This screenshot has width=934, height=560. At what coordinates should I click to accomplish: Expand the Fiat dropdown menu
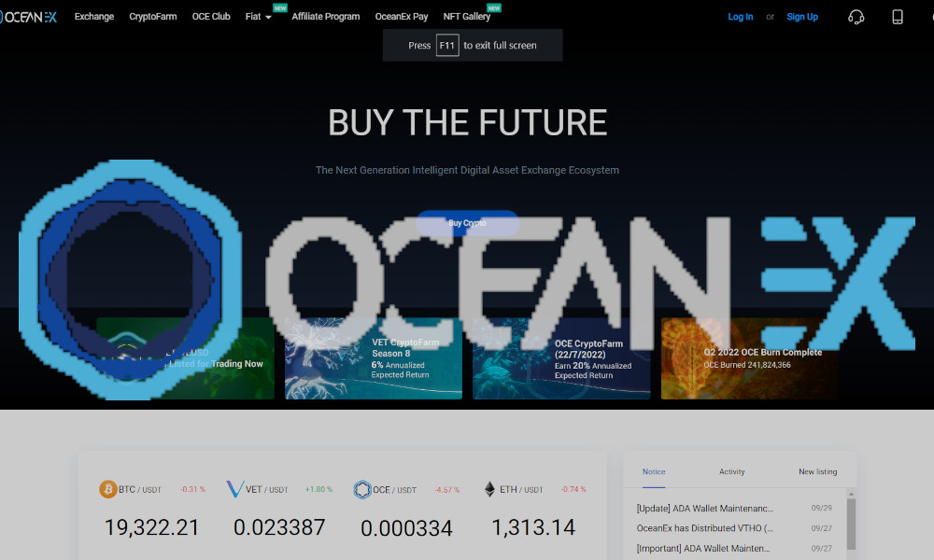click(258, 17)
